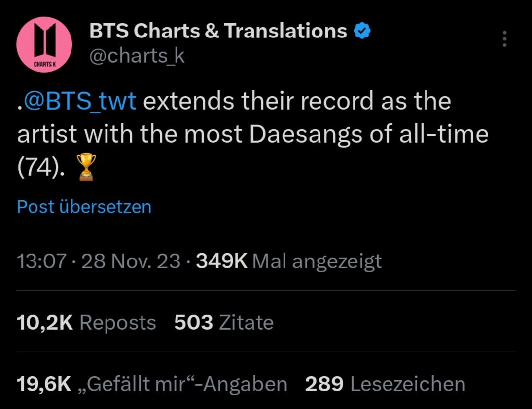Click the trophy emoji in the post
The height and width of the screenshot is (409, 532).
86,167
